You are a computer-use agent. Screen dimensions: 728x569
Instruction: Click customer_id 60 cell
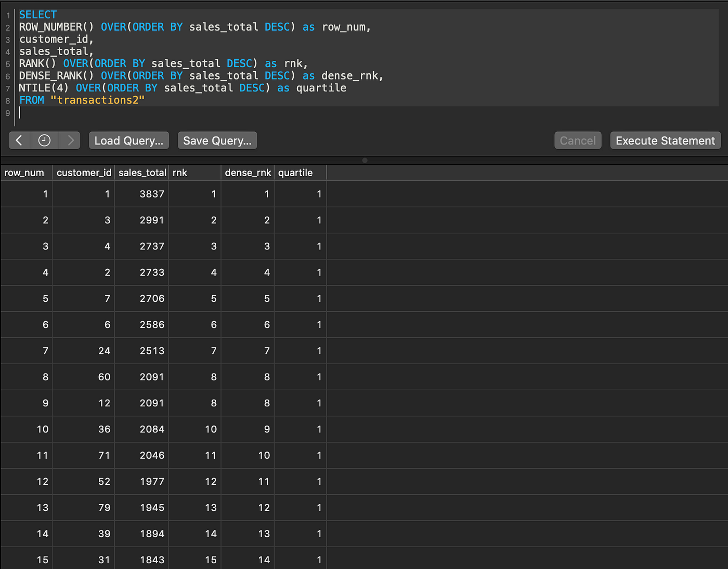click(84, 377)
